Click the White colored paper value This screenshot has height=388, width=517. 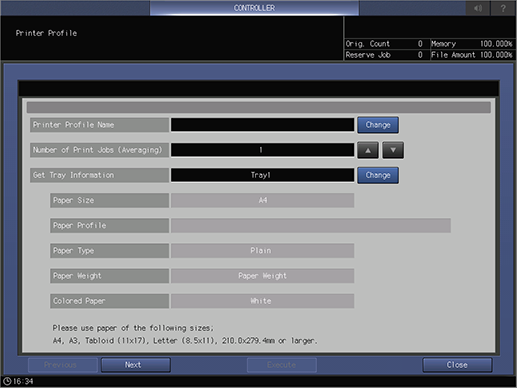tap(262, 301)
